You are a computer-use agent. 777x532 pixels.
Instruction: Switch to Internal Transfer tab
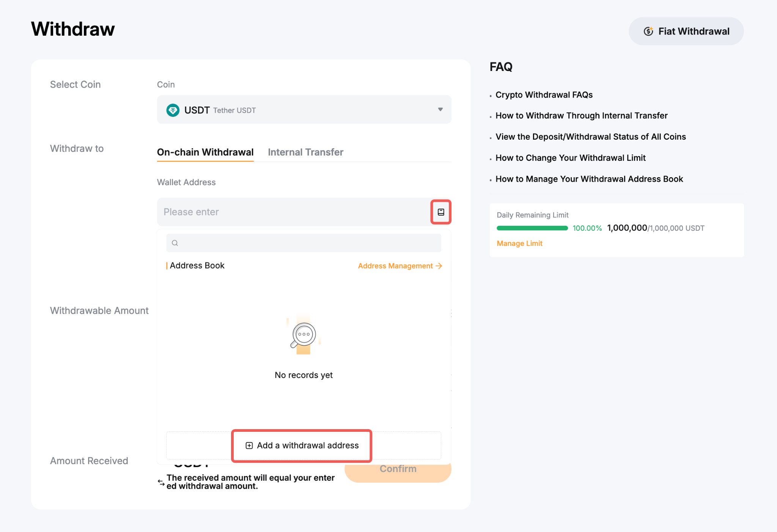[x=305, y=152]
